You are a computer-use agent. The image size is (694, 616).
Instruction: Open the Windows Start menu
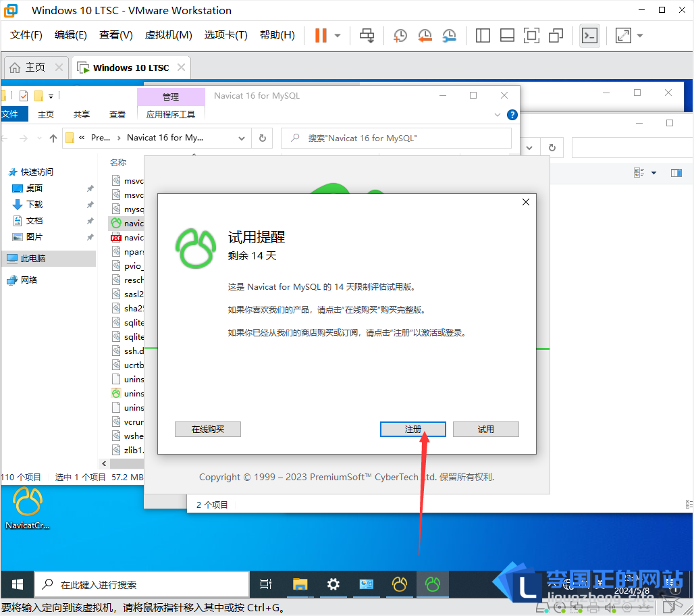click(18, 584)
